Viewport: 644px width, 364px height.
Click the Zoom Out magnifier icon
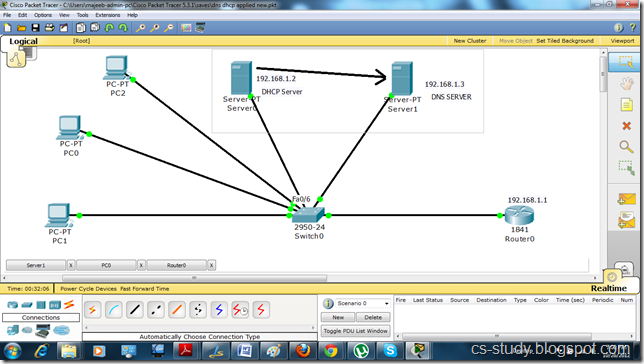[x=168, y=28]
